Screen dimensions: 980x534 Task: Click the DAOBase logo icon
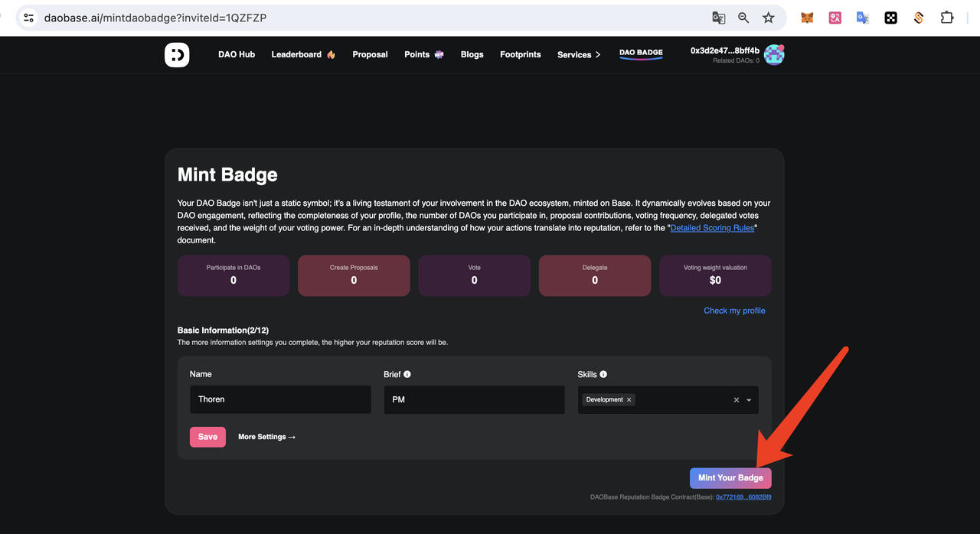177,55
